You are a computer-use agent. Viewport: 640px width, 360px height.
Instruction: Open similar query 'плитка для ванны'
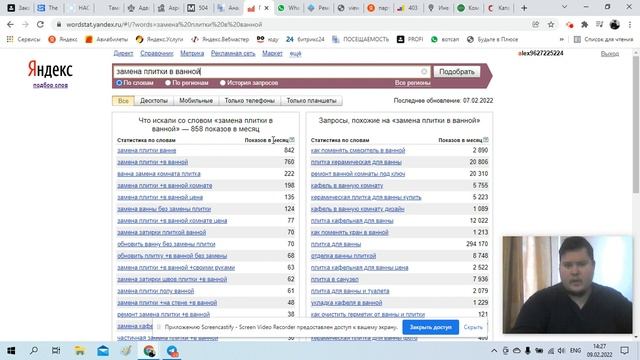click(x=336, y=244)
